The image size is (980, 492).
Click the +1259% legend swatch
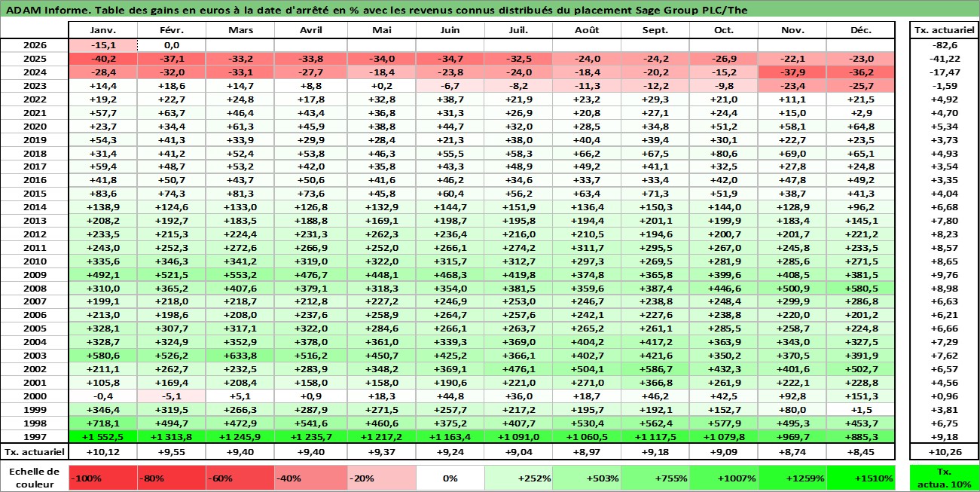pos(792,478)
